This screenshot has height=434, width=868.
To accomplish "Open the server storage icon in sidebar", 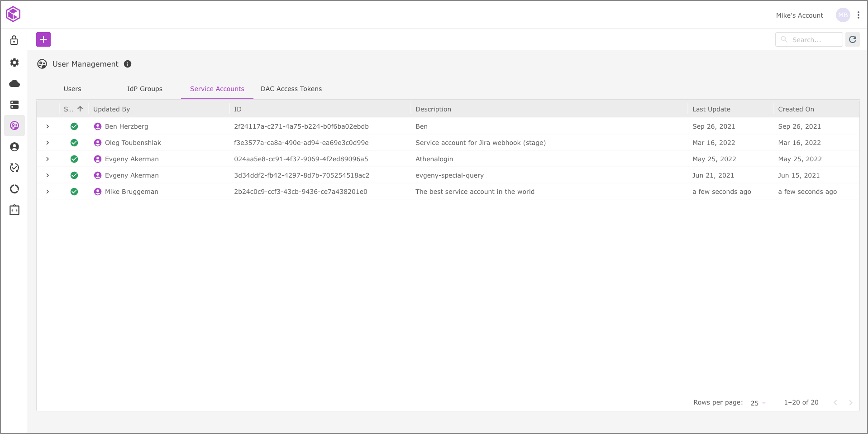I will click(14, 105).
